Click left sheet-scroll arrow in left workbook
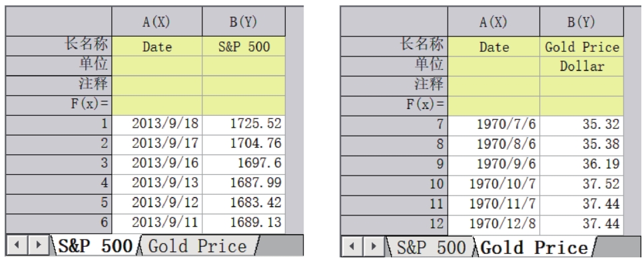The image size is (644, 260). click(17, 245)
